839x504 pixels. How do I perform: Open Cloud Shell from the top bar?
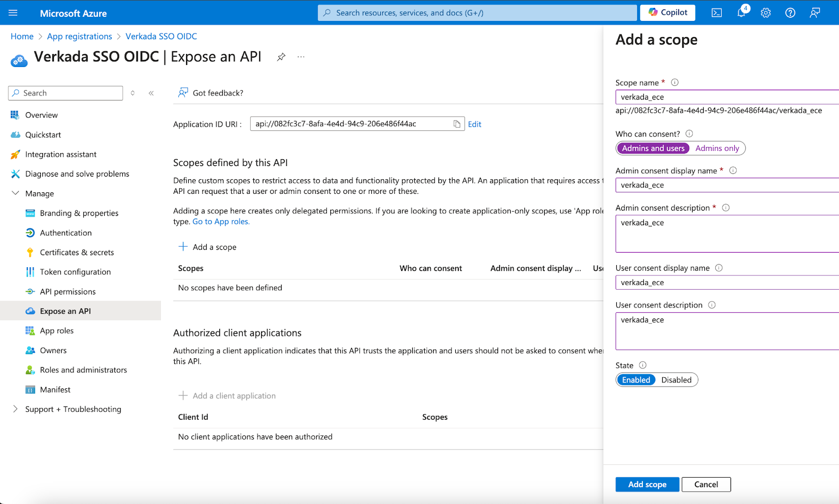(x=716, y=13)
